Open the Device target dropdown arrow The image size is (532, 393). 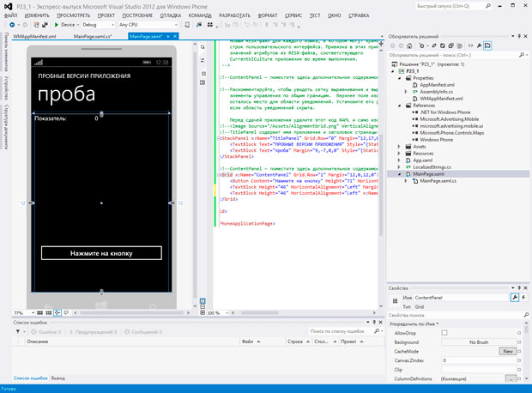(78, 25)
